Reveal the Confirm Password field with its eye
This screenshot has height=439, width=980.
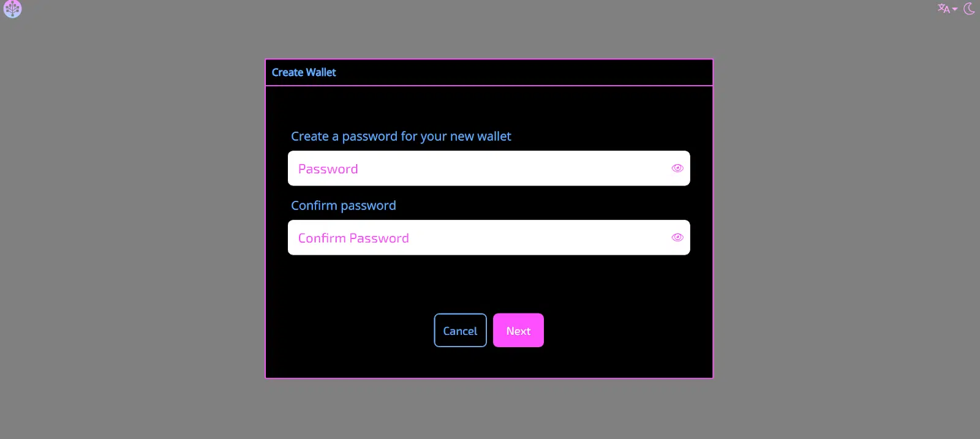click(677, 238)
